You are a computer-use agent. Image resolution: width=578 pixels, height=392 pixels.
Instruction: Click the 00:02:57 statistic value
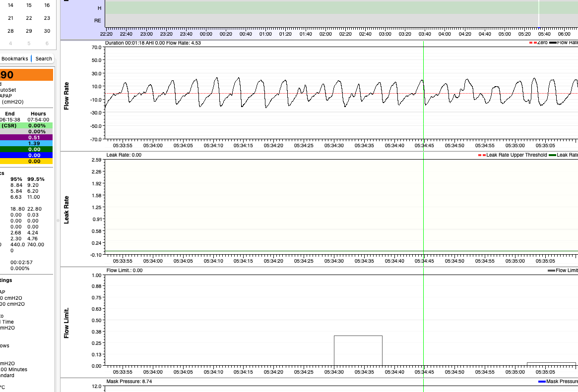coord(21,263)
